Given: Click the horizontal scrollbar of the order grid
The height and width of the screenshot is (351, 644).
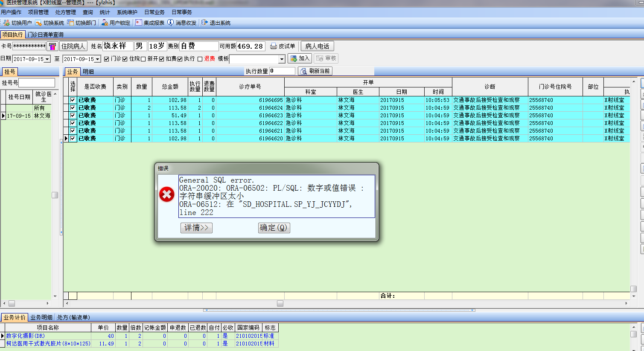Looking at the screenshot, I should (346, 303).
